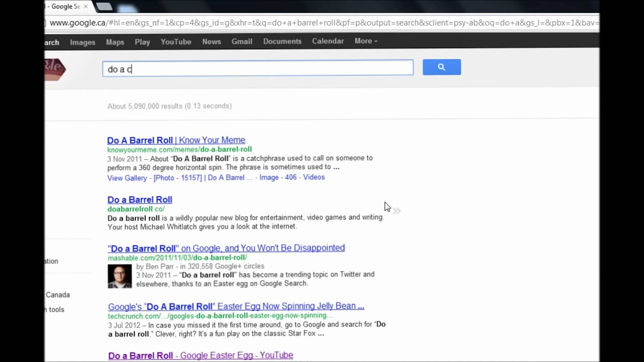Open the doabarrelroll.co 'Do a Barrel Roll' result
Image resolution: width=644 pixels, height=362 pixels.
coord(140,200)
